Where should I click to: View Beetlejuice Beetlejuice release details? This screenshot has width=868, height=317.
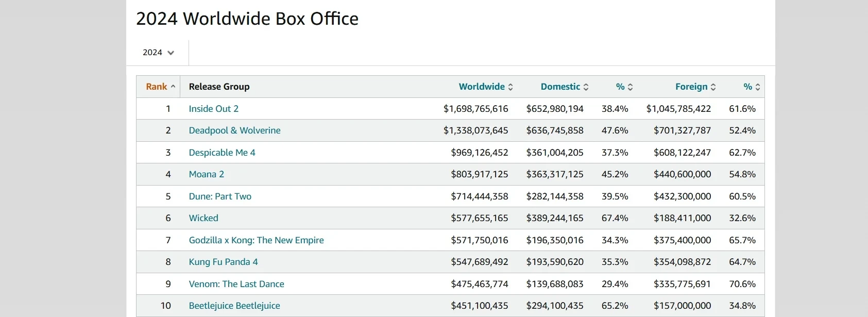click(x=234, y=306)
